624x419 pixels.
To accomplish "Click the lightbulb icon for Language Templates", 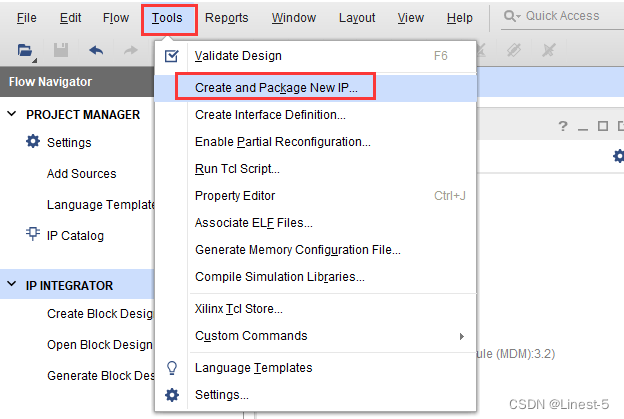I will click(x=172, y=368).
